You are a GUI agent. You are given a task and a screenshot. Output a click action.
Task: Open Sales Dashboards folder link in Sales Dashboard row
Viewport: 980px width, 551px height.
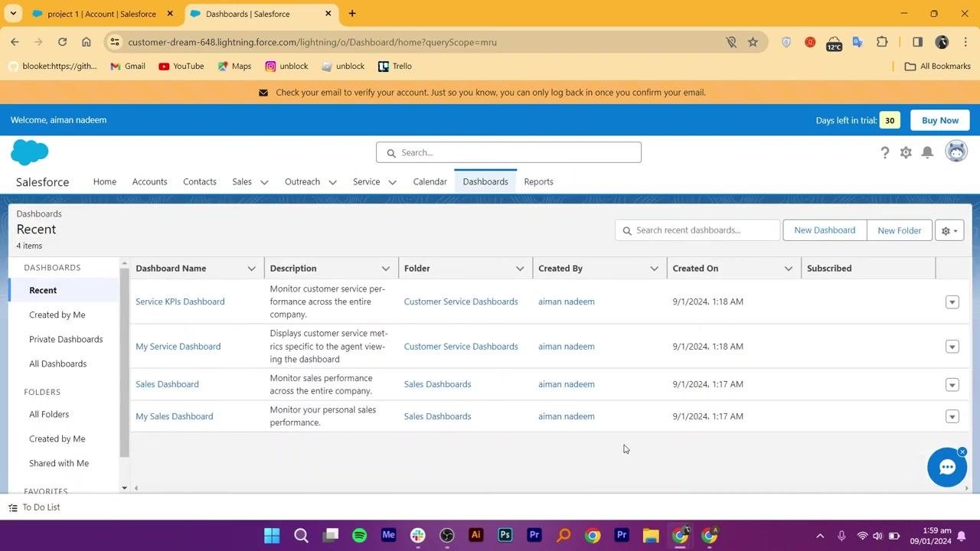pyautogui.click(x=437, y=384)
